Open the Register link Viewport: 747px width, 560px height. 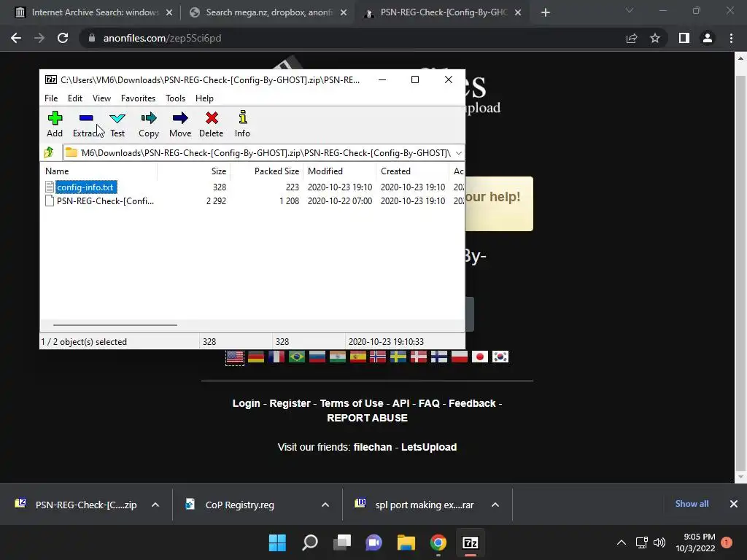coord(290,403)
